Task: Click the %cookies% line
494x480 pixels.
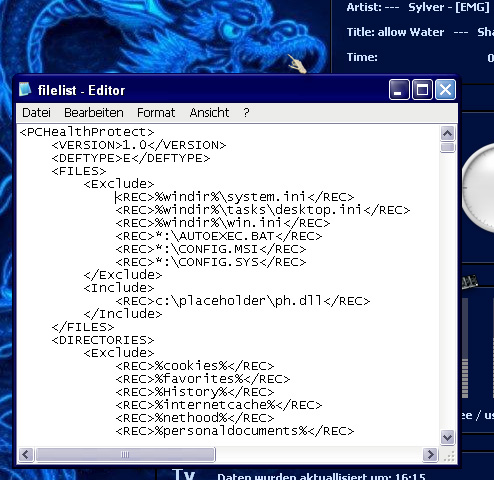Action: coord(195,366)
